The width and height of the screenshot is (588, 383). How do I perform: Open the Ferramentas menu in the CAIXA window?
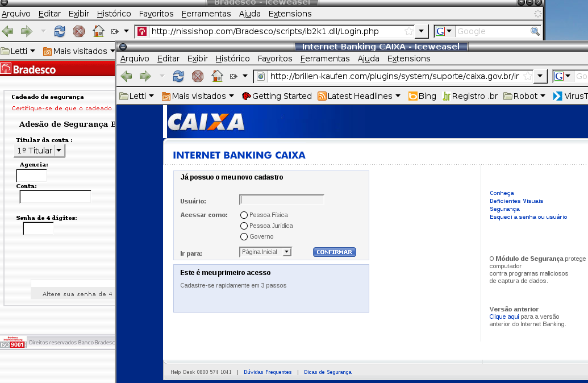pos(325,59)
